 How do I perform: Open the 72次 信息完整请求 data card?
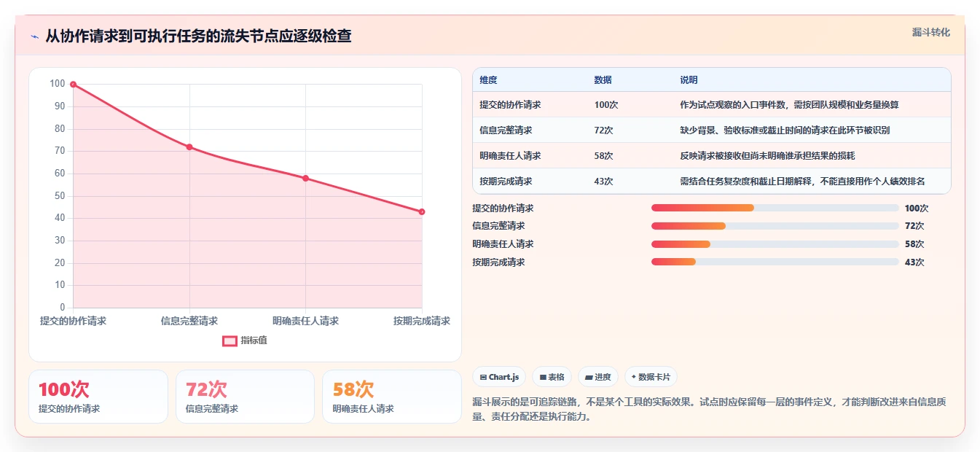[245, 397]
